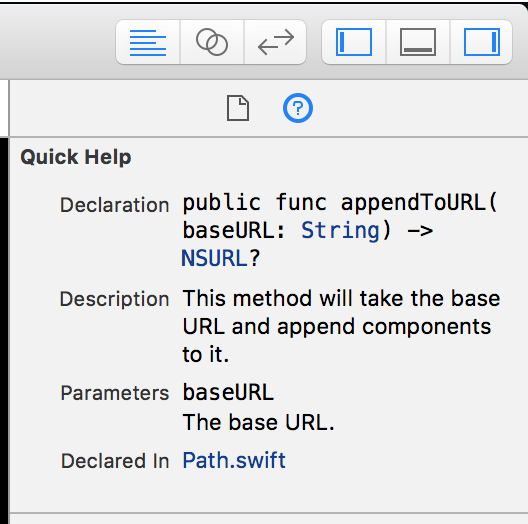This screenshot has width=528, height=524.
Task: Hide the right Utilities panel
Action: (482, 42)
